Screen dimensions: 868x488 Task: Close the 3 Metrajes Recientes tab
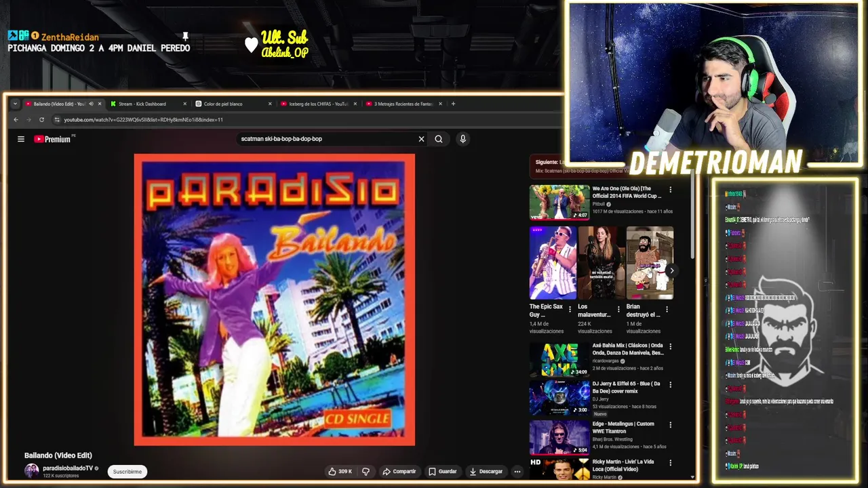(x=440, y=104)
